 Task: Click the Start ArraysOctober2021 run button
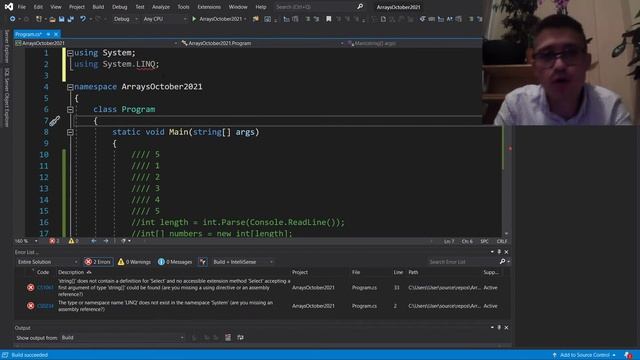[x=219, y=19]
